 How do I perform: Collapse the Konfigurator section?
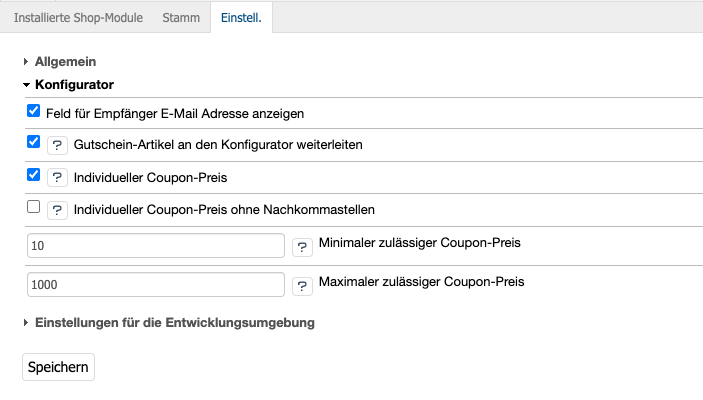click(74, 85)
